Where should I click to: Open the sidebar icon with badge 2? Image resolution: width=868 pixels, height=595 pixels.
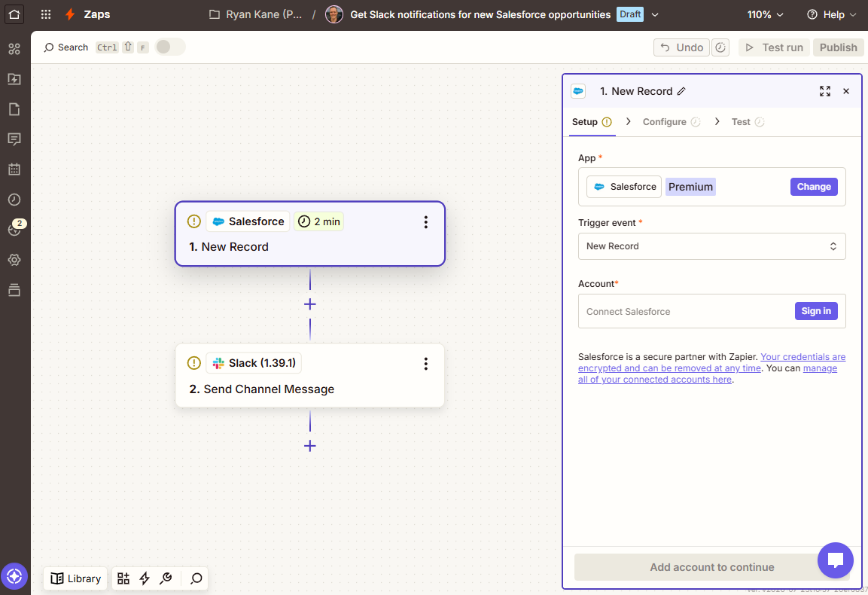tap(14, 227)
